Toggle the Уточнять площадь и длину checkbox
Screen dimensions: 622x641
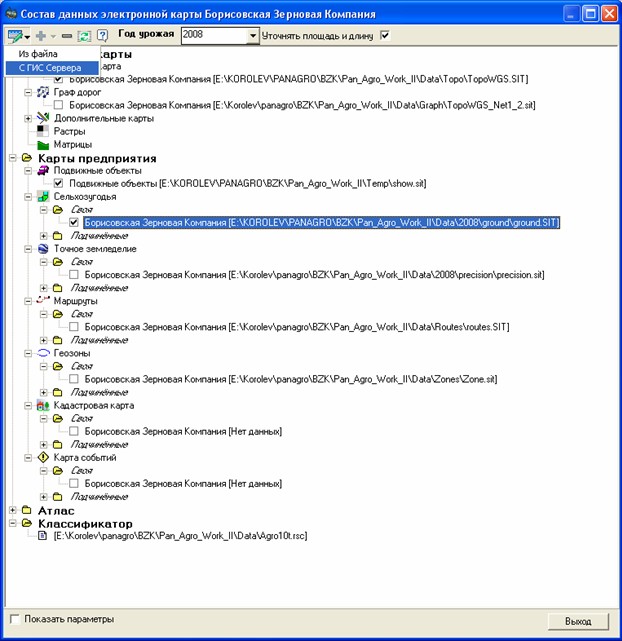(385, 35)
